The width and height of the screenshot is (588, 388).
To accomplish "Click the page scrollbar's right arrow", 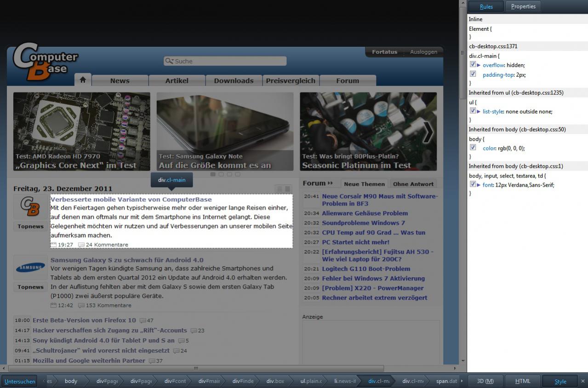I will coord(456,368).
